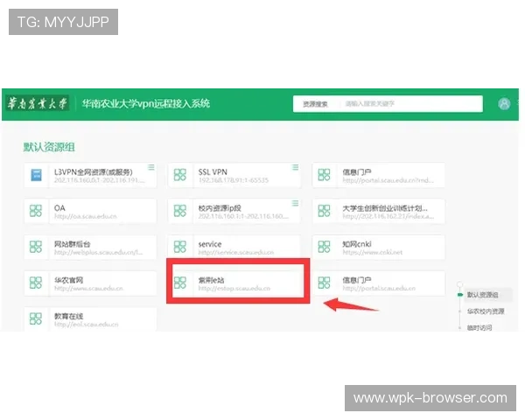Click the 资源搜索 search input field
This screenshot has width=525, height=420.
click(x=388, y=104)
